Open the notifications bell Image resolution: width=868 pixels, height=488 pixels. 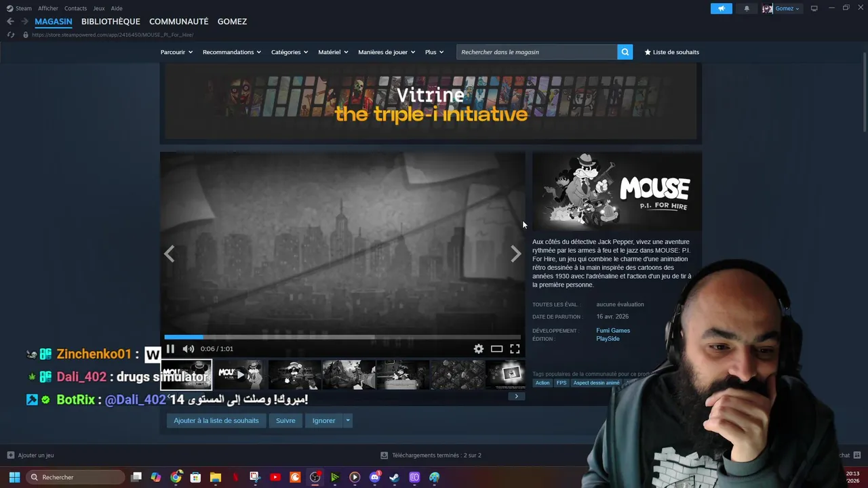point(747,8)
